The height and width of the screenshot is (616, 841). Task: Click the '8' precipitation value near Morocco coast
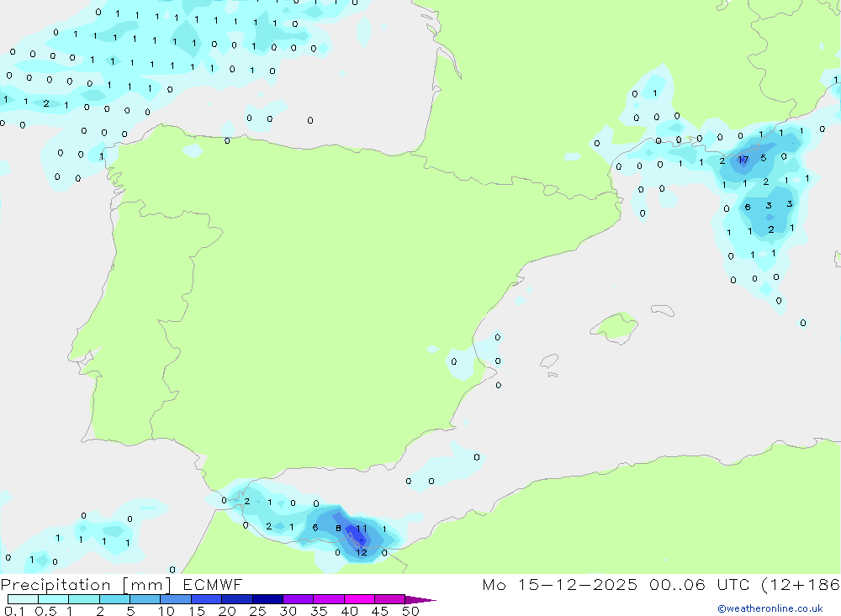point(338,528)
